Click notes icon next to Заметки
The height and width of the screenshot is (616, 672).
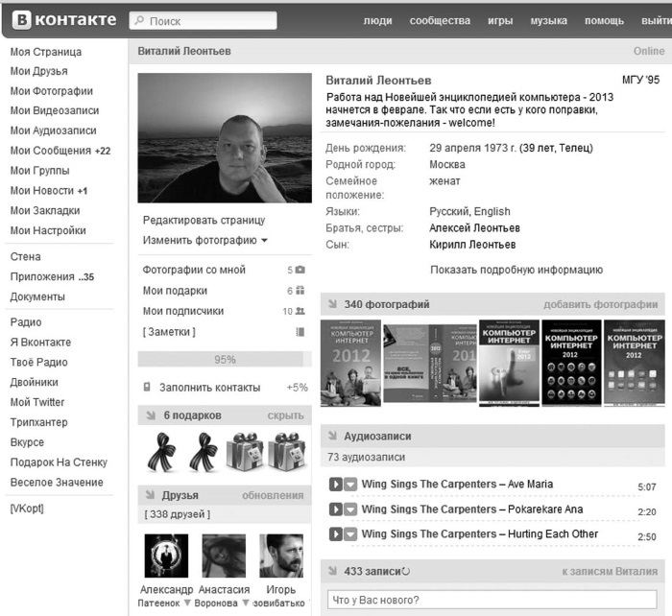pos(300,332)
